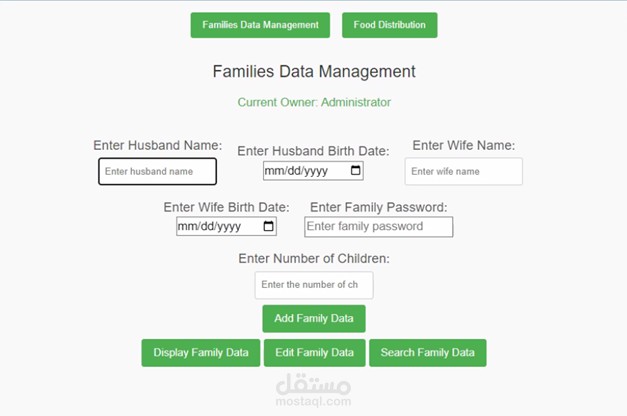Image resolution: width=627 pixels, height=416 pixels.
Task: Click the Current Owner: Administrator text
Action: pos(314,102)
